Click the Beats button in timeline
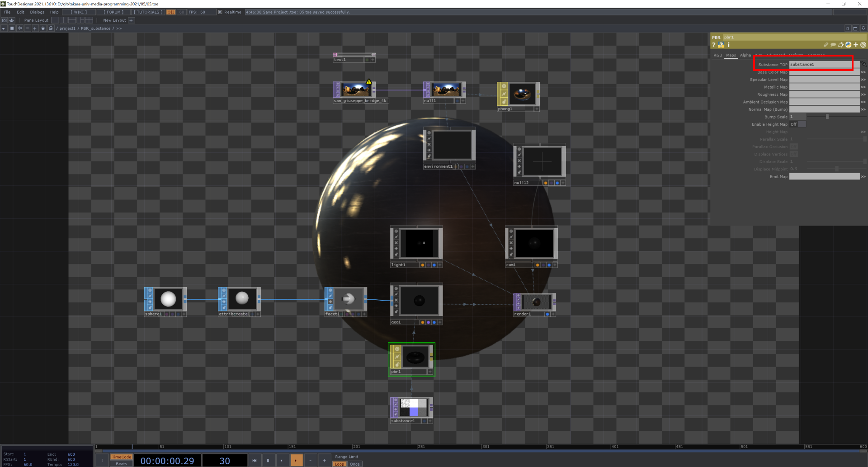Viewport: 868px width, 467px height. click(121, 464)
